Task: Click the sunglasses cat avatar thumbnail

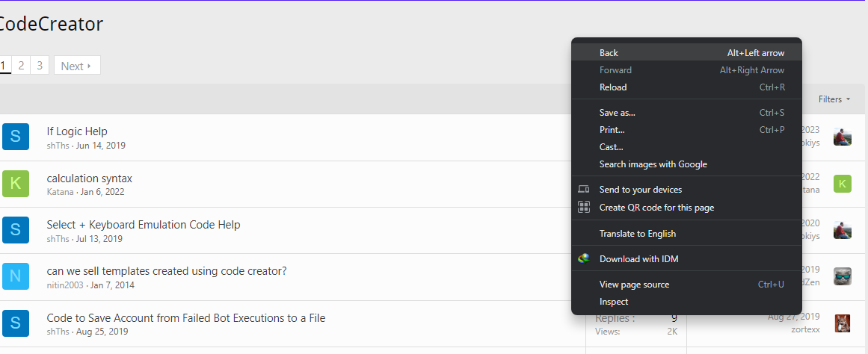Action: pyautogui.click(x=843, y=276)
